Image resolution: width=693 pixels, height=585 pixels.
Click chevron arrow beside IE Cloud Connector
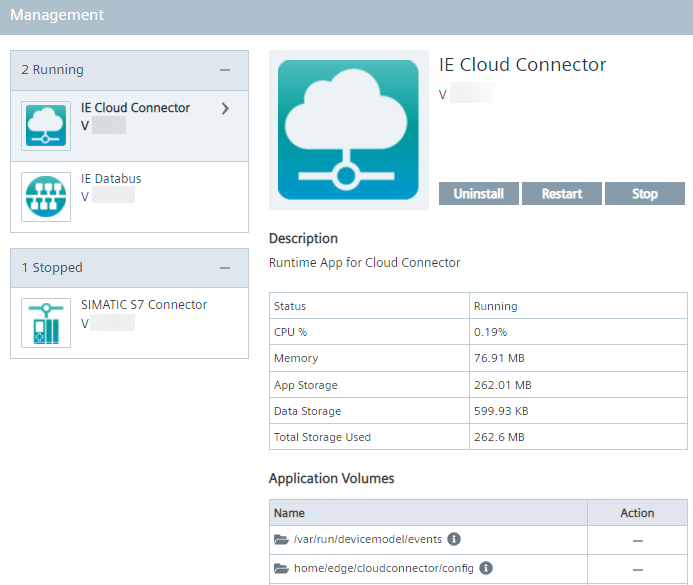225,108
